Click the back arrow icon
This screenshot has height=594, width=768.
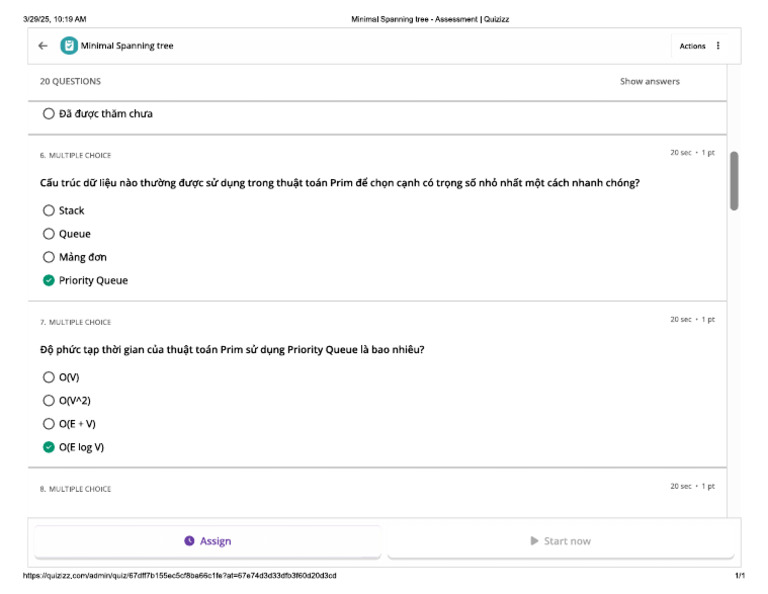coord(43,46)
